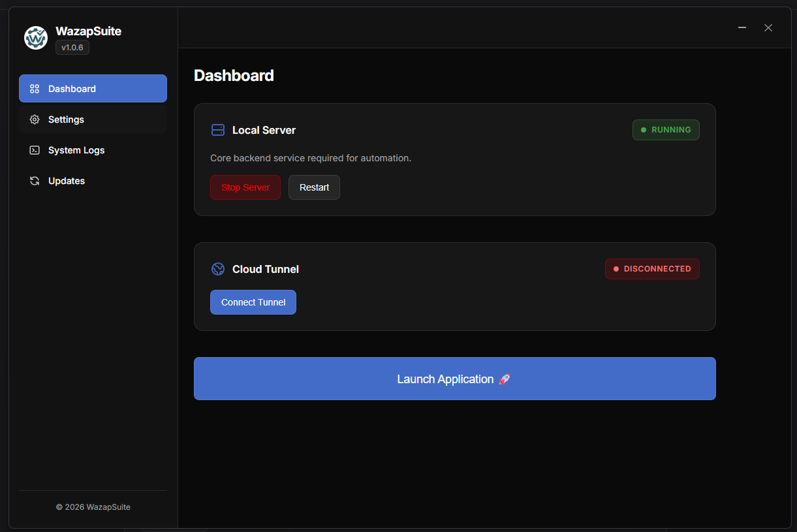This screenshot has height=532, width=797.
Task: Click the green running indicator dot
Action: coord(643,129)
